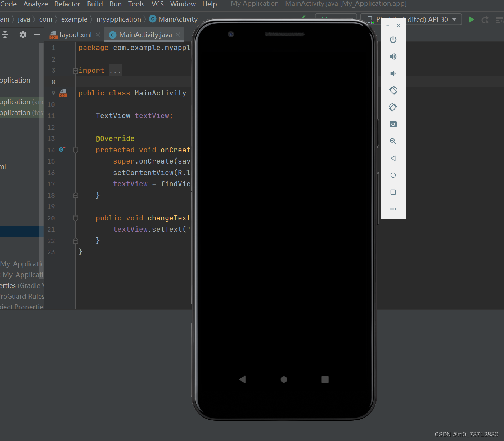Rotate the emulator clockwise
This screenshot has width=504, height=441.
(x=393, y=107)
